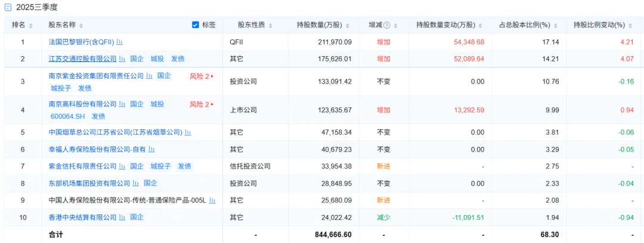Sort by 股东名称 column arrows
This screenshot has width=644, height=243.
81,26
